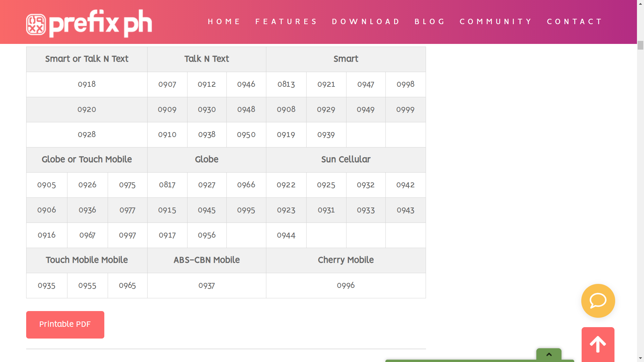Click the scrollbar down arrow

coord(640,358)
